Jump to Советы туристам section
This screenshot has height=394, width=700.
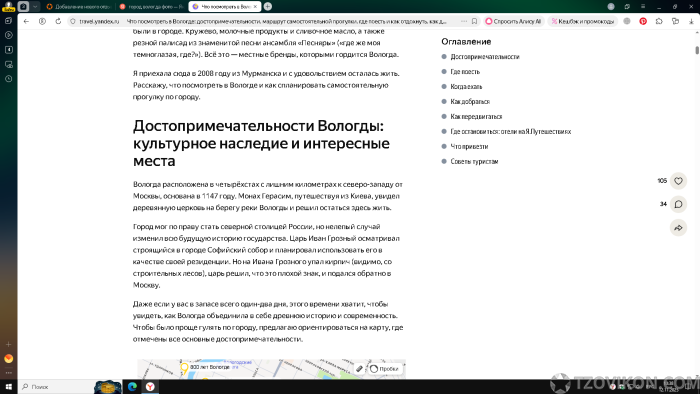tap(474, 162)
